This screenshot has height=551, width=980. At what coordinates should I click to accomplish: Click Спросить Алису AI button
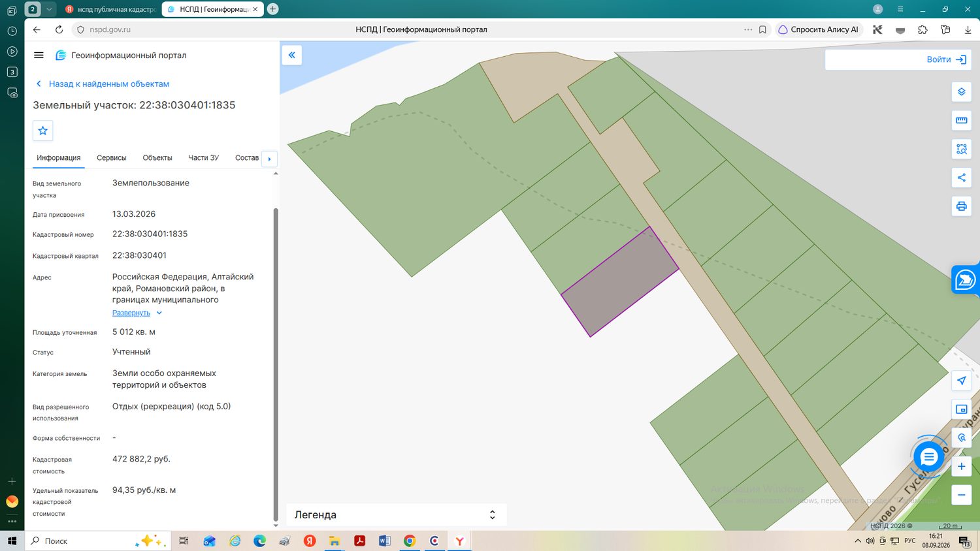point(819,29)
